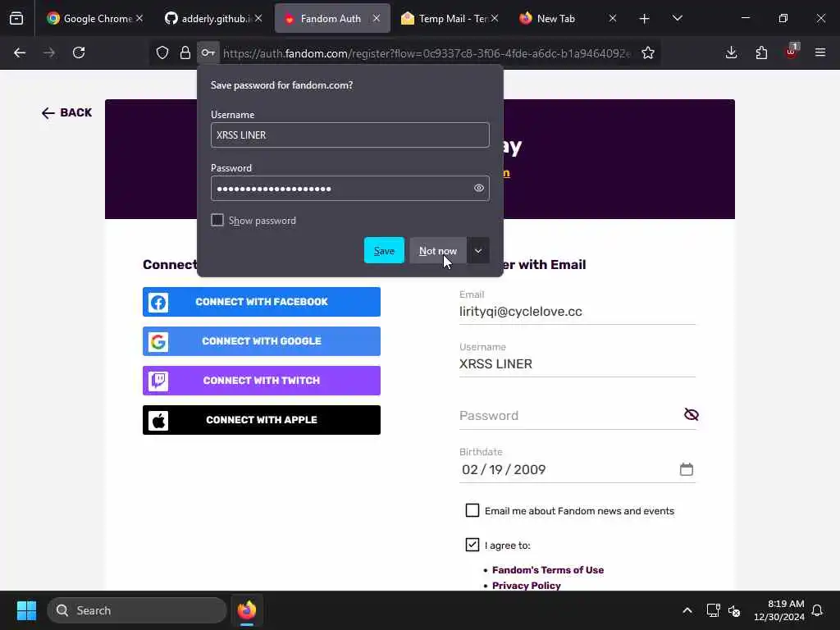The image size is (840, 630).
Task: Connect with Google
Action: (x=262, y=341)
